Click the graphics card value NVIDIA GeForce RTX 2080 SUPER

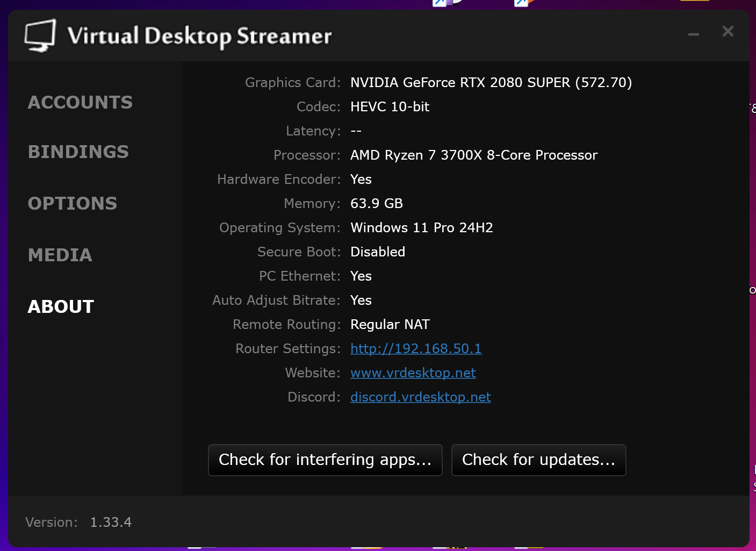tap(491, 82)
